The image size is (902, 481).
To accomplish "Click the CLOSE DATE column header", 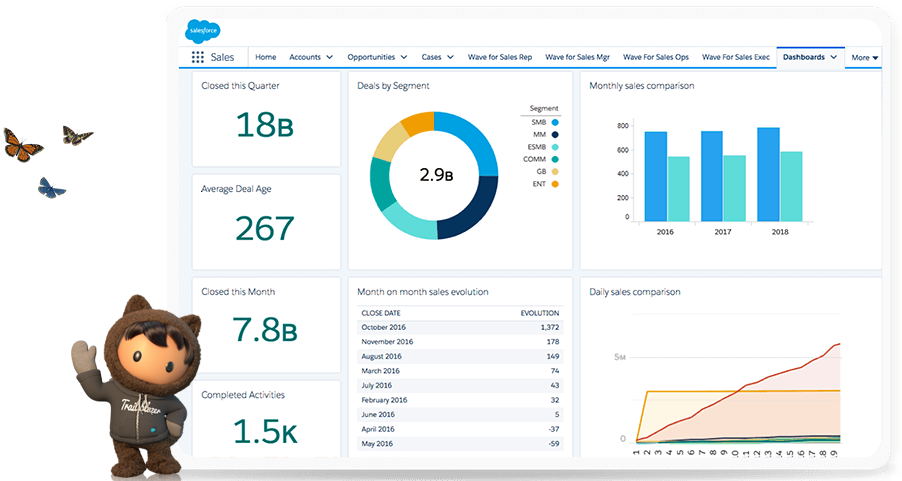I will [380, 313].
